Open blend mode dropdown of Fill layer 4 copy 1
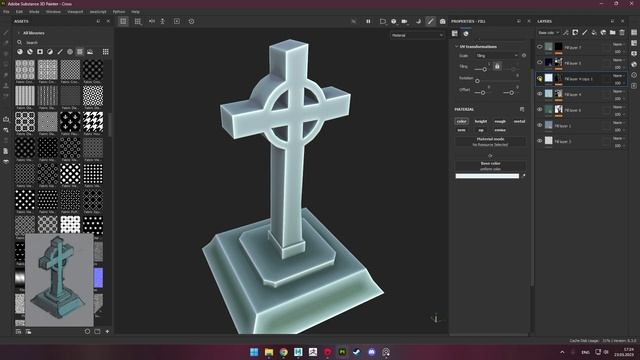 pos(618,76)
